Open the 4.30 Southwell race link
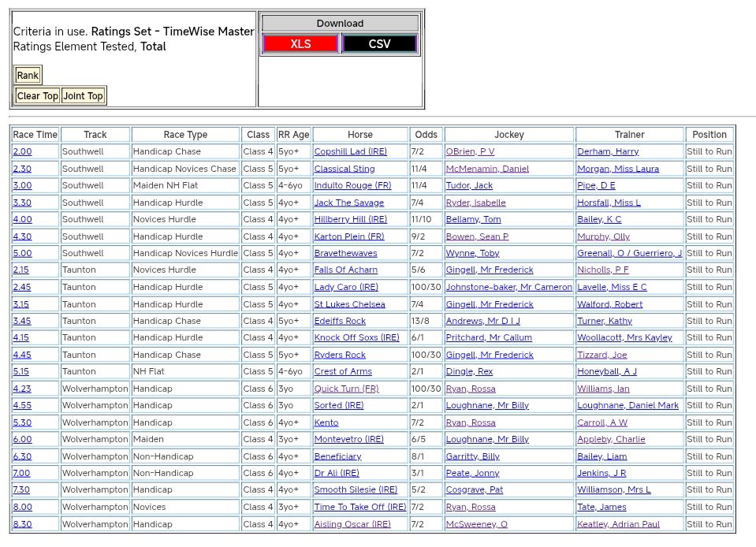The image size is (756, 547). pos(22,236)
